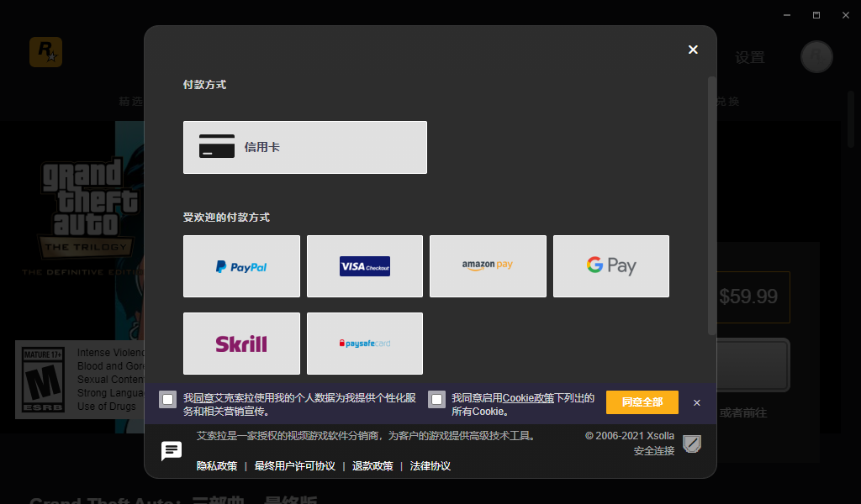Image resolution: width=861 pixels, height=504 pixels.
Task: Click the GTA Trilogy logo artwork
Action: (x=87, y=217)
